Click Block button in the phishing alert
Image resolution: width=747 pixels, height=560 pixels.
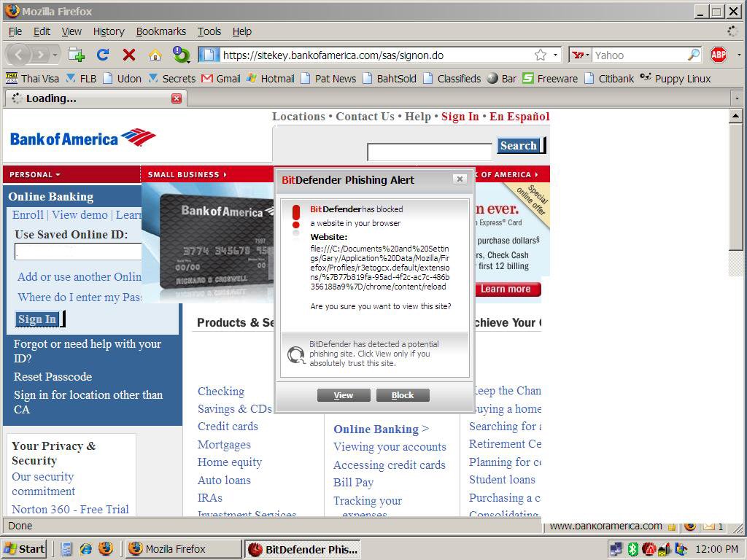[403, 395]
